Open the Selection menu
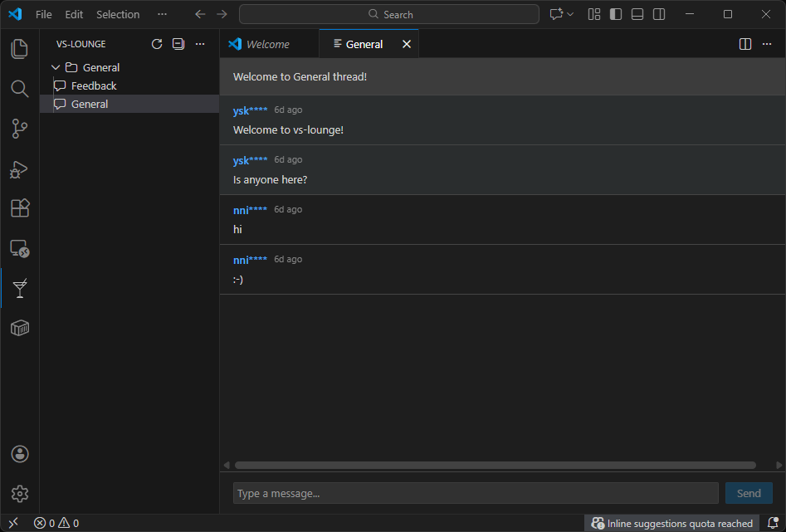Image resolution: width=786 pixels, height=532 pixels. coord(117,14)
